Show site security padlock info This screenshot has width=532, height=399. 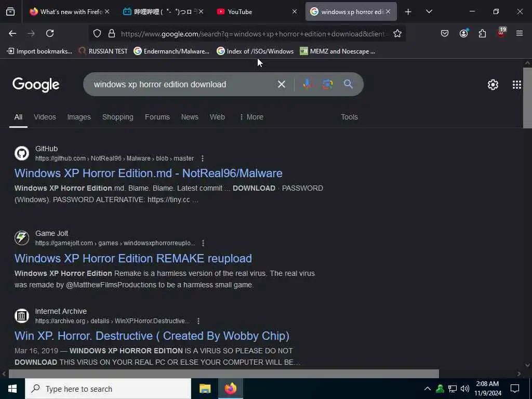tap(112, 34)
